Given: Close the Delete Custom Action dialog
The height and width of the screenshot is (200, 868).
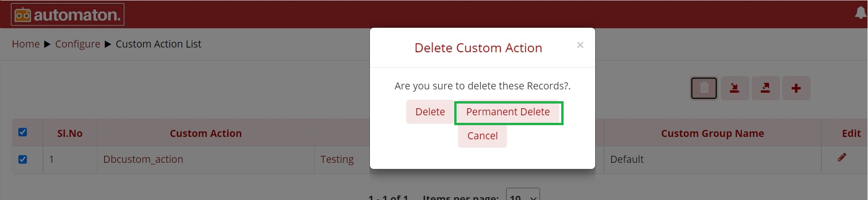Looking at the screenshot, I should click(x=580, y=45).
